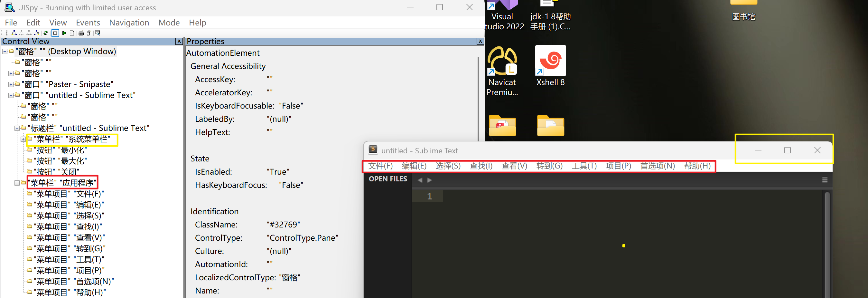The width and height of the screenshot is (868, 298).
Task: Open the Navigation menu in UISpy
Action: point(129,23)
